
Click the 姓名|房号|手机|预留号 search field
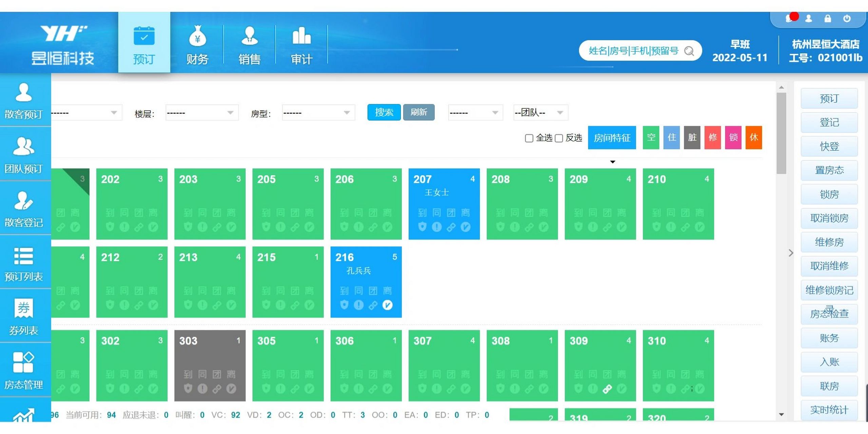coord(634,51)
